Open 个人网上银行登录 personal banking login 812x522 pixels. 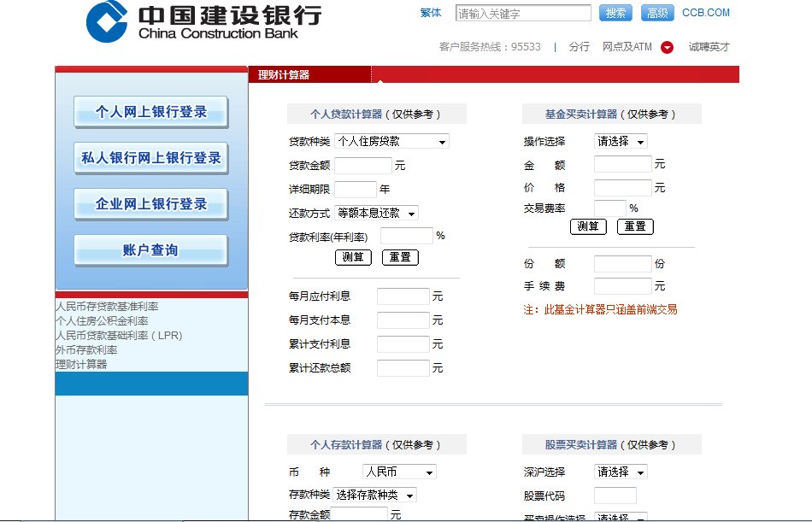click(151, 112)
